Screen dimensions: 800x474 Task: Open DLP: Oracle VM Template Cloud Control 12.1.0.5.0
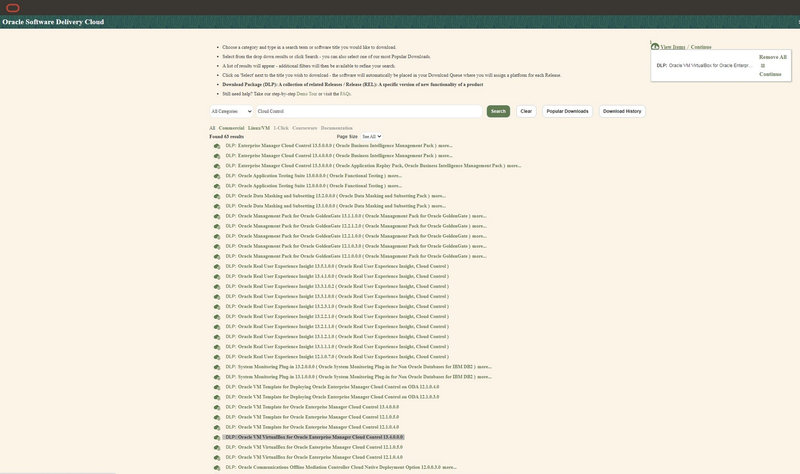(312, 417)
